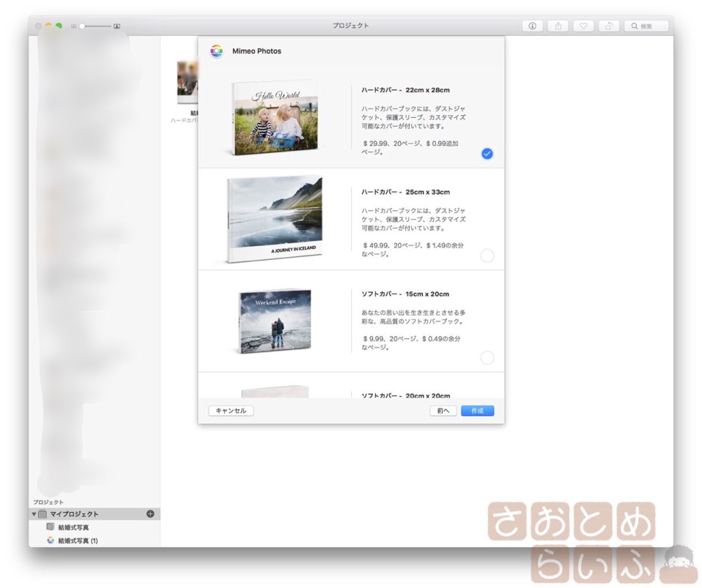Click the A Journey in Iceland book thumbnail

(x=274, y=219)
